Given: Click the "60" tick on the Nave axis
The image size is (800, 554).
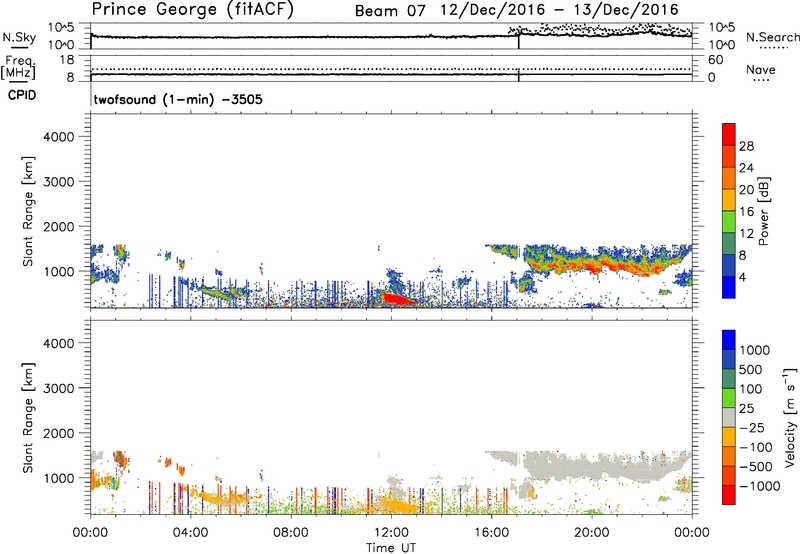Looking at the screenshot, I should (716, 60).
